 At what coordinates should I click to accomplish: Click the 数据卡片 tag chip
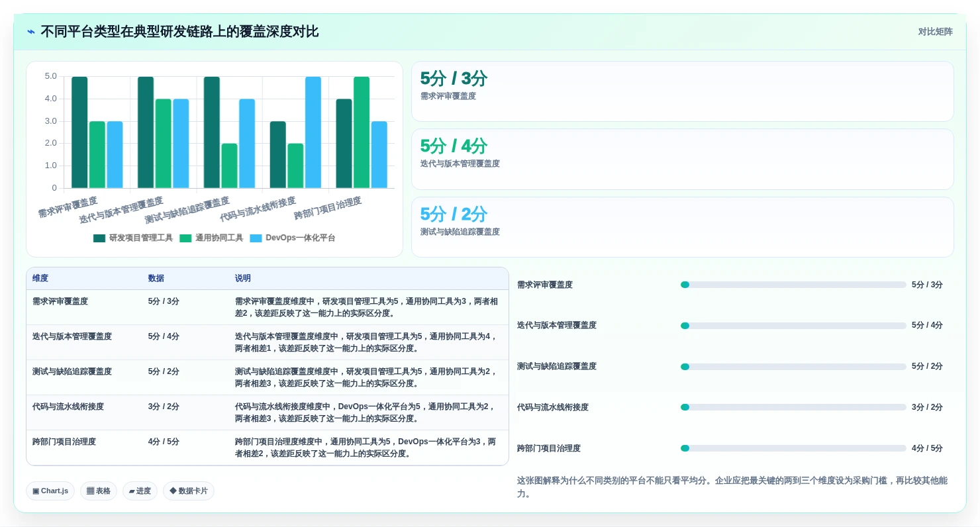tap(189, 491)
